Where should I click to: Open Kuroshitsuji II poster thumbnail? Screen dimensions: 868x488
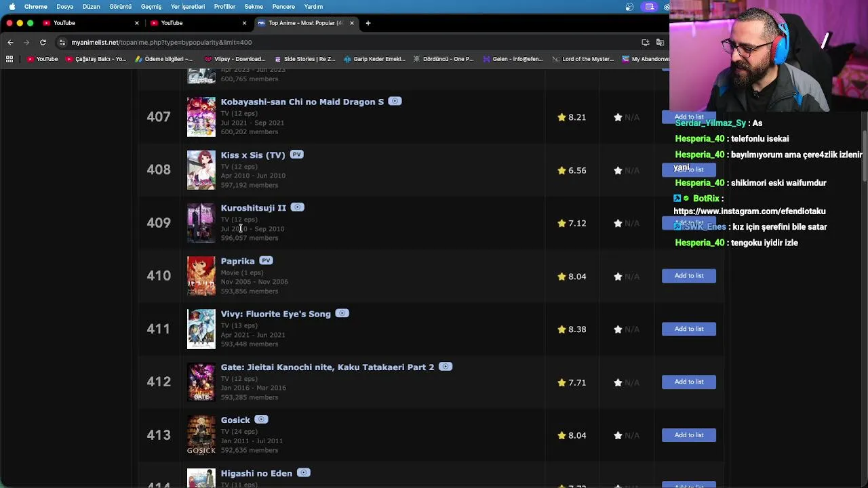click(201, 222)
